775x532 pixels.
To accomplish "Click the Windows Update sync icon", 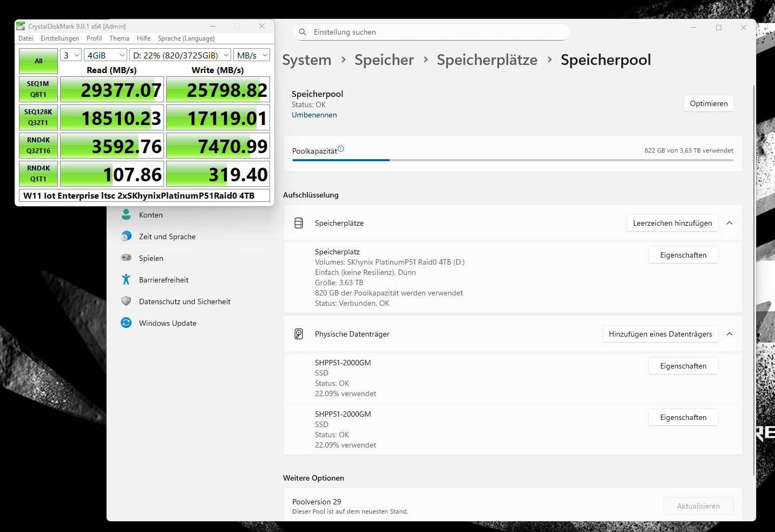I will coord(126,323).
